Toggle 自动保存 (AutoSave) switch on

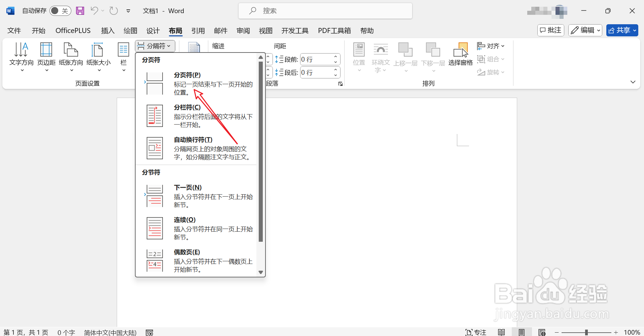tap(60, 10)
